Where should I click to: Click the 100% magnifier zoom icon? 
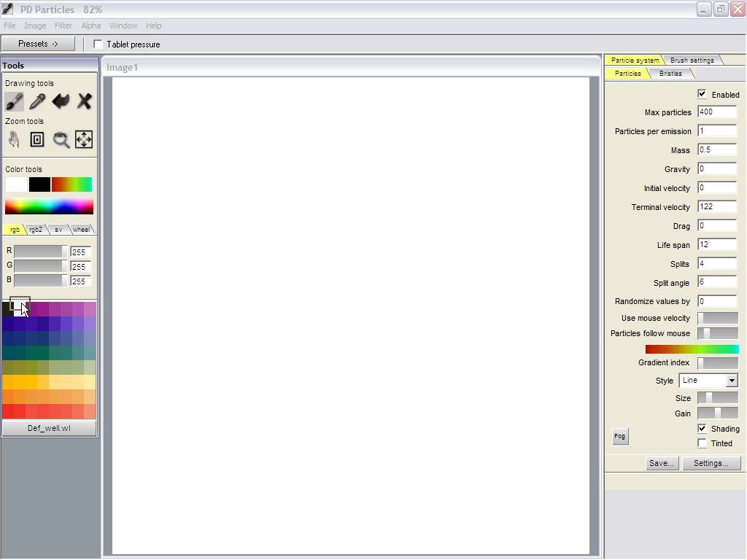click(61, 139)
